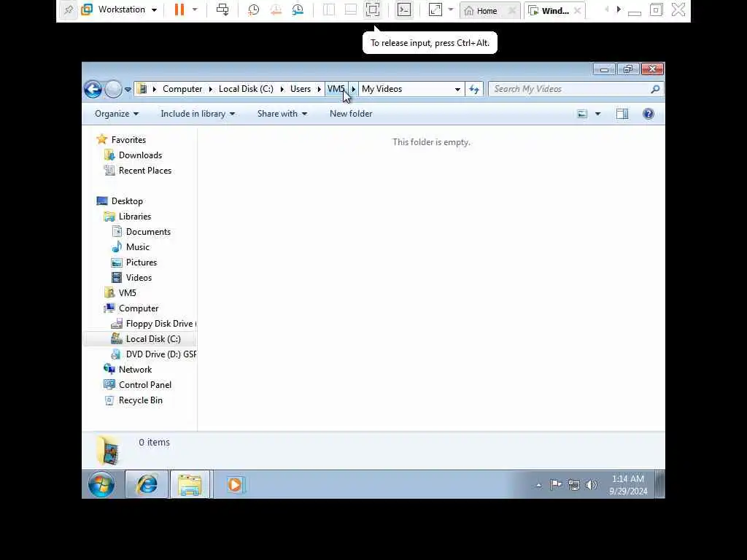
Task: Create a New folder
Action: pyautogui.click(x=351, y=114)
